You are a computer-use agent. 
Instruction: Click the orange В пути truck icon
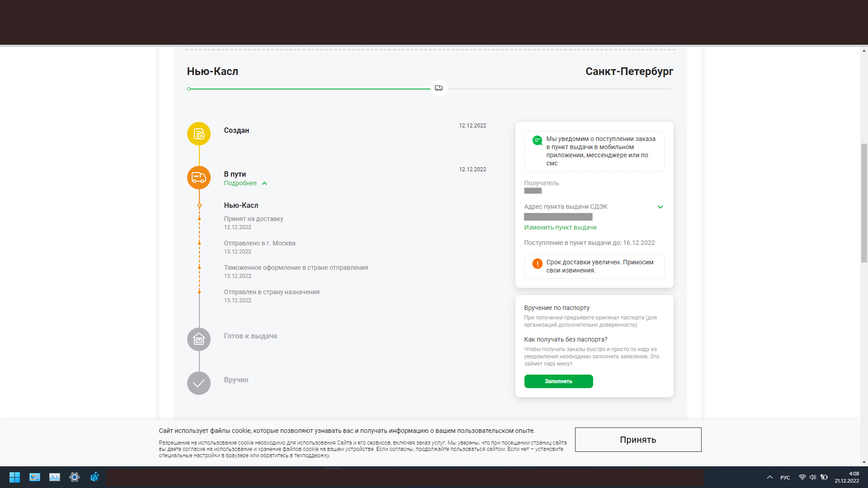click(199, 178)
